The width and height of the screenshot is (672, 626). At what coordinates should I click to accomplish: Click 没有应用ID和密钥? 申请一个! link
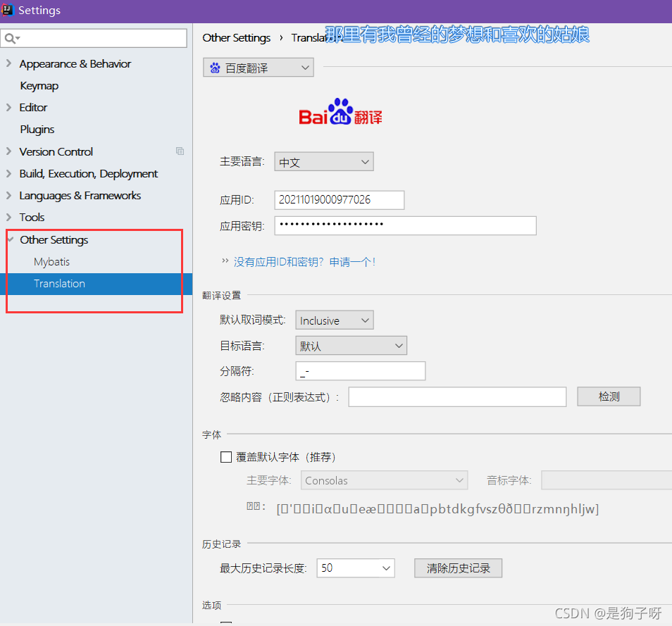tap(305, 262)
